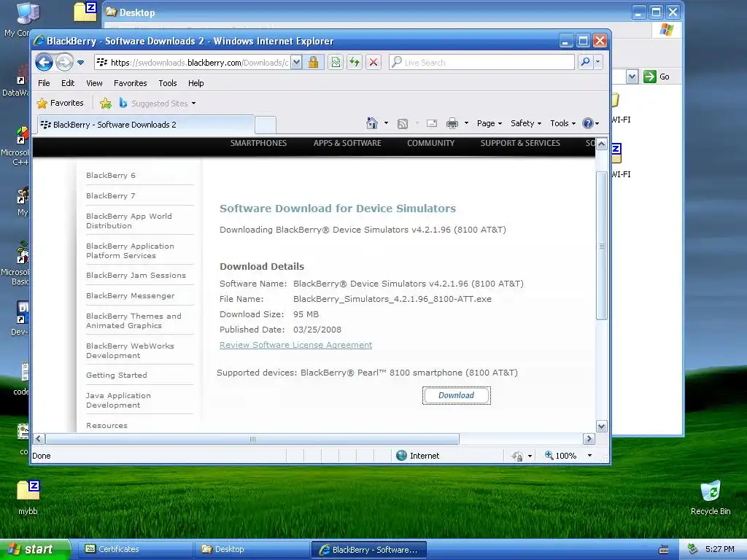The height and width of the screenshot is (560, 747).
Task: Toggle Compatibility View icon
Action: pyautogui.click(x=336, y=63)
